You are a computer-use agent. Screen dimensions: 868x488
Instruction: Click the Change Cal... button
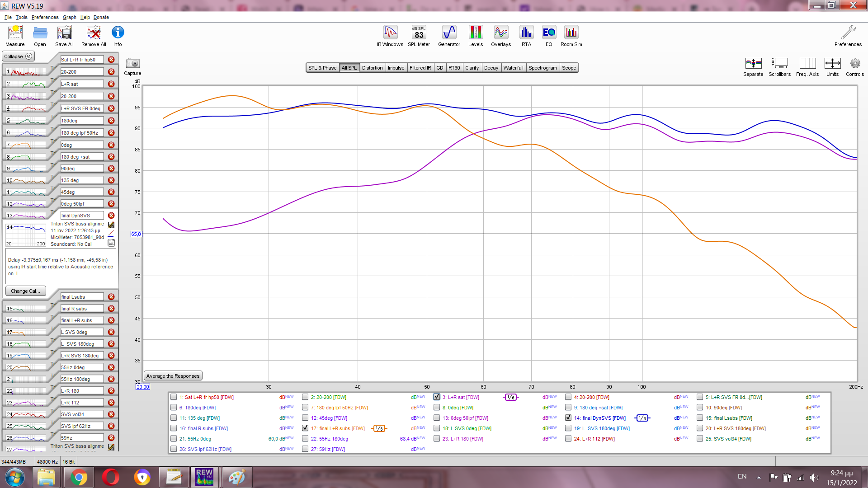pyautogui.click(x=25, y=291)
